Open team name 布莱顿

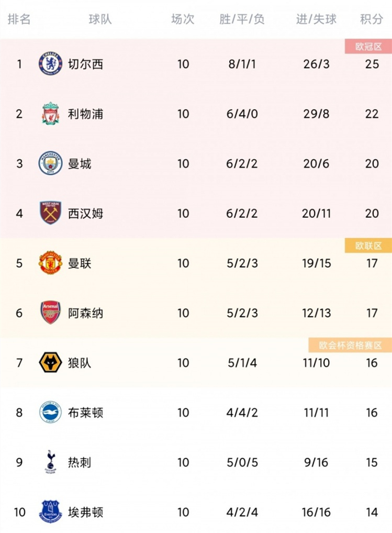[x=86, y=413]
